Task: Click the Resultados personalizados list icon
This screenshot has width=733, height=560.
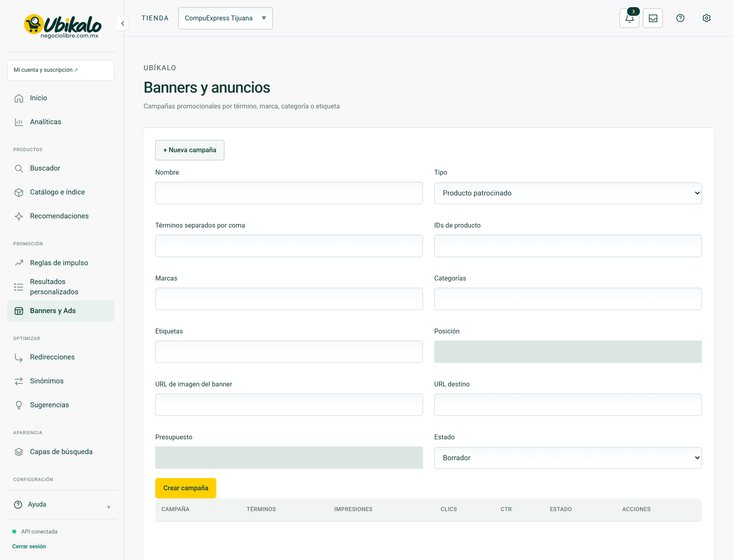Action: (x=19, y=287)
